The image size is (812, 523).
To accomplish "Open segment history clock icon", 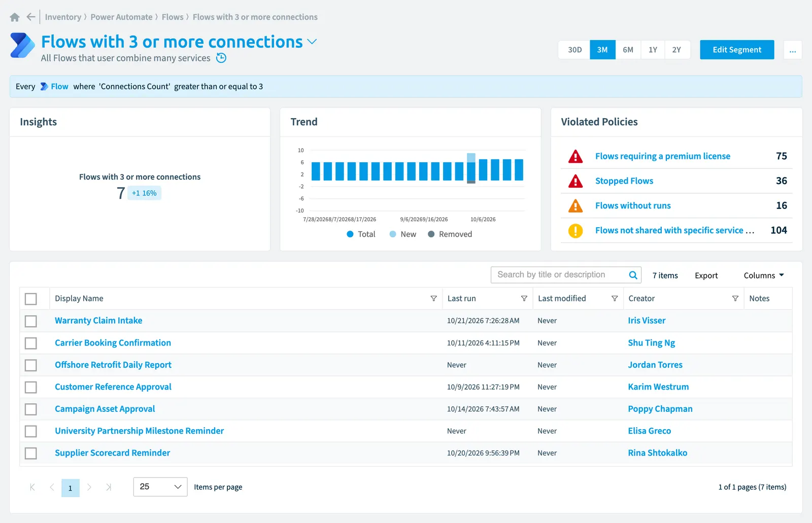I will point(221,58).
